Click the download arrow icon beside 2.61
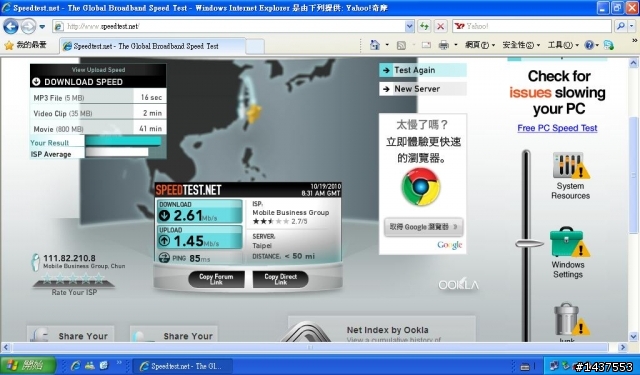This screenshot has width=640, height=375. tap(164, 215)
